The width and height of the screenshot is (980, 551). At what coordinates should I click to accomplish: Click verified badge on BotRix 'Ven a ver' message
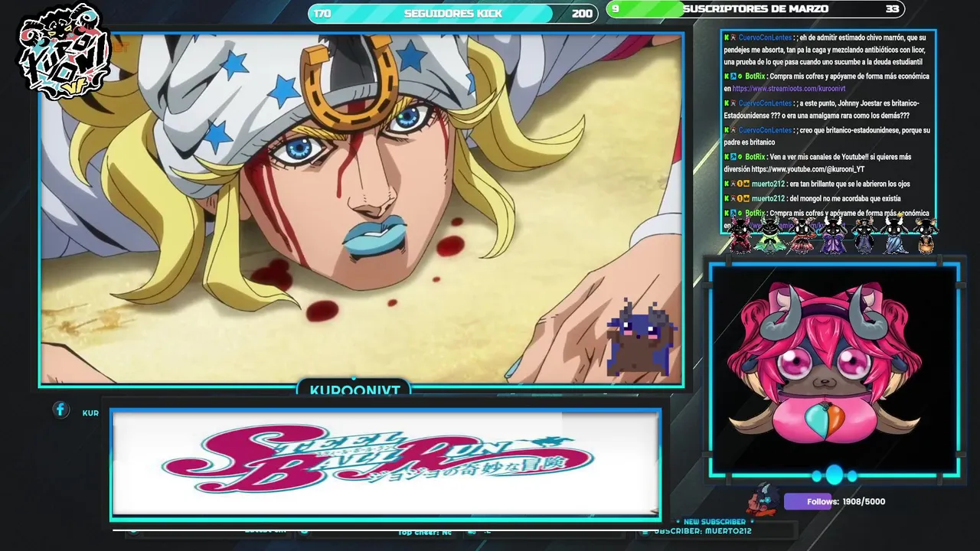740,157
